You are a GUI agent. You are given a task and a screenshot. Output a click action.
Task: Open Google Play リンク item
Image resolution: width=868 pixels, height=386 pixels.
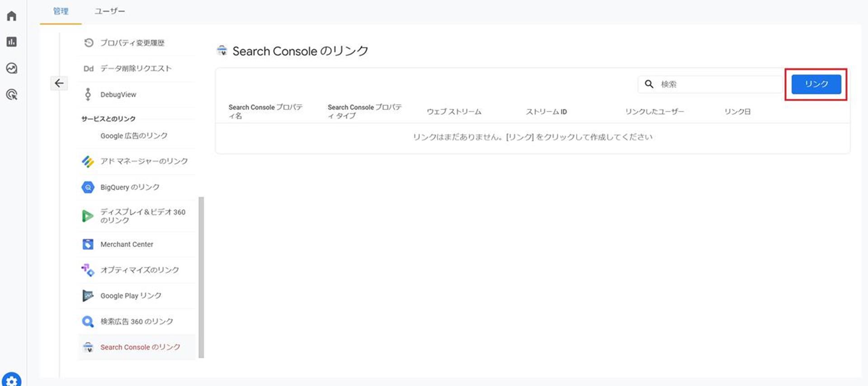point(137,296)
